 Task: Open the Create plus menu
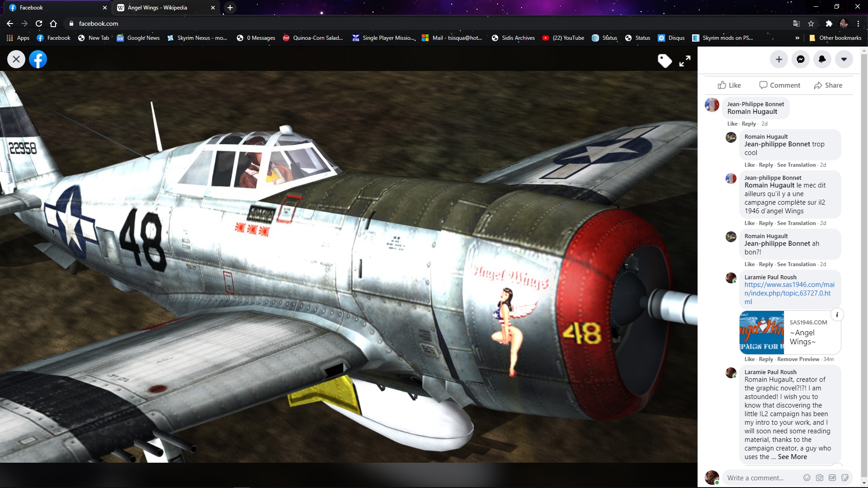click(x=778, y=59)
